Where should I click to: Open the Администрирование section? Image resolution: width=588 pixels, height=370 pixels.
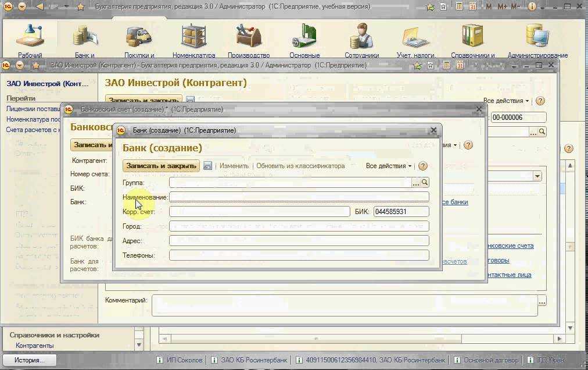(537, 40)
